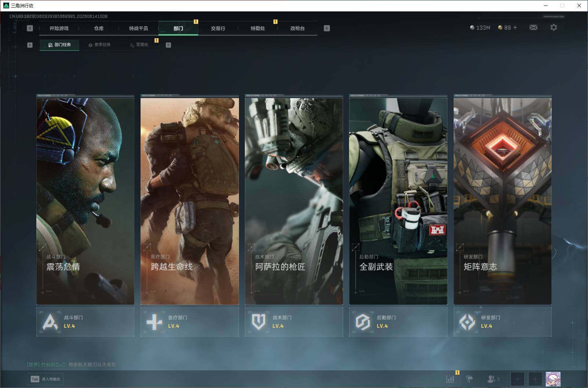
Task: Switch to the 改枪台 tab
Action: point(297,28)
